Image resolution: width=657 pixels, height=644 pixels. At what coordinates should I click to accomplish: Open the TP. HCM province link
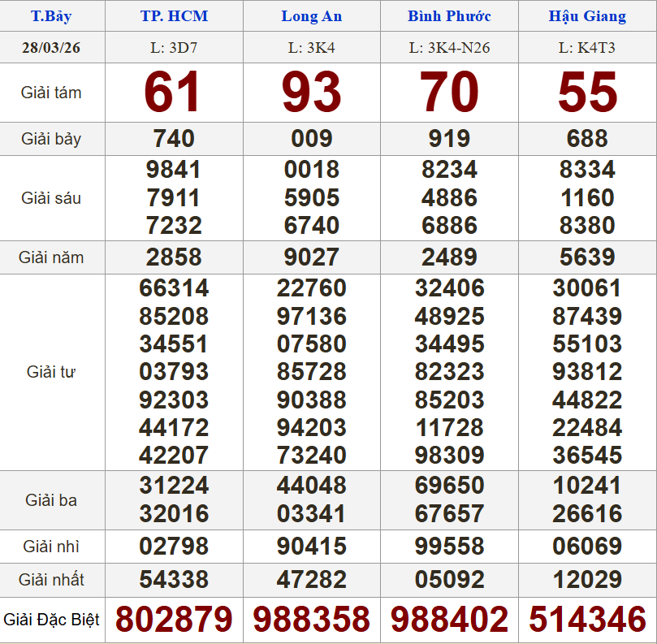(174, 16)
